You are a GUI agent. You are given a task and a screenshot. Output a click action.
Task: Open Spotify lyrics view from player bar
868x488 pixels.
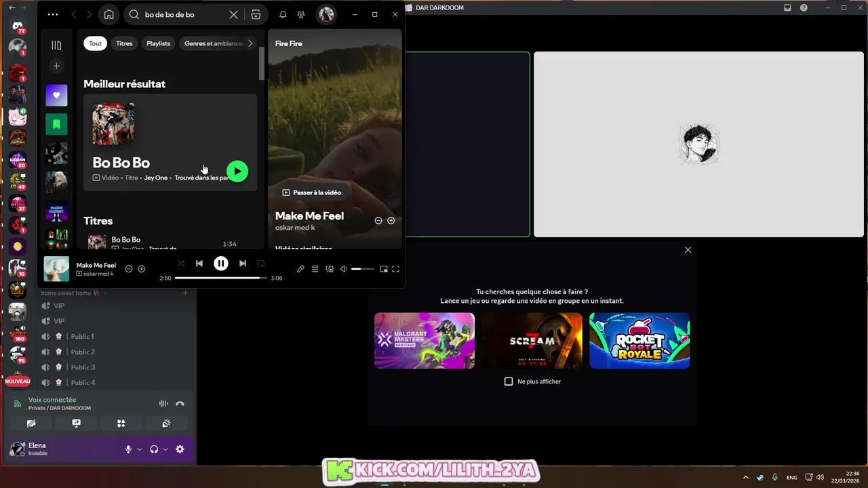coord(300,269)
